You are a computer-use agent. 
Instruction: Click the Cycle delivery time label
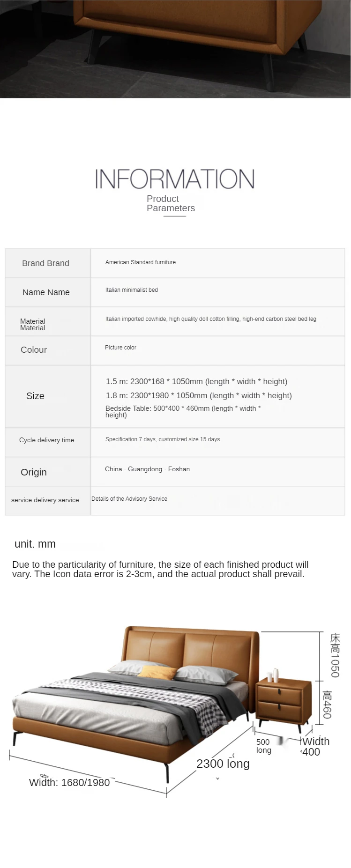tap(46, 440)
